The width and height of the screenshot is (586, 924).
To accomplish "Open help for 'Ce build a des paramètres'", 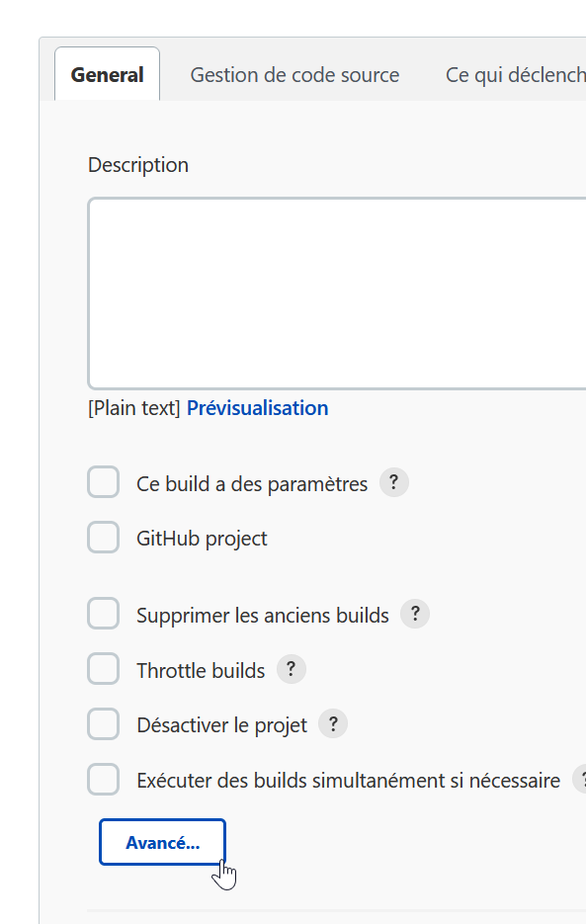I will (x=394, y=482).
